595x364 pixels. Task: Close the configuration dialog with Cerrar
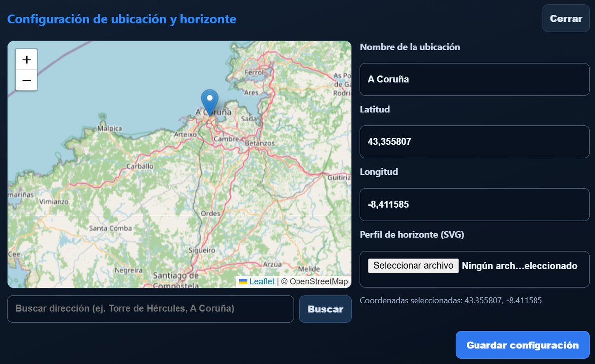tap(566, 19)
